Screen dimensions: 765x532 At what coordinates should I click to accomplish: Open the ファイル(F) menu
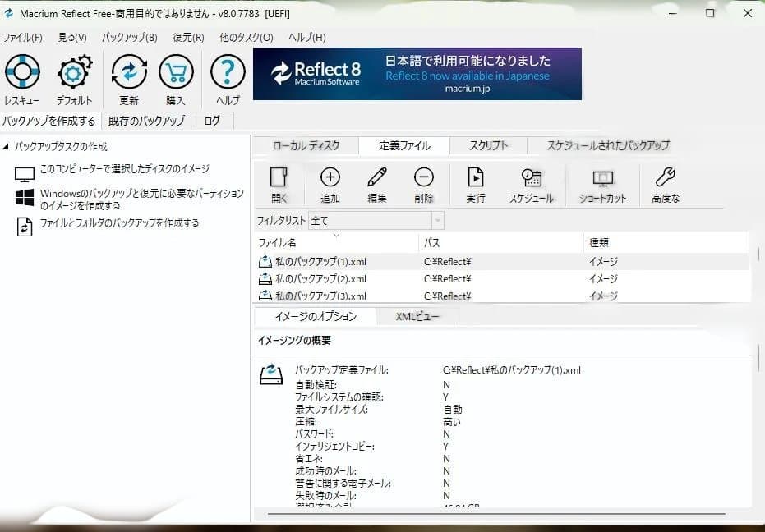(23, 37)
